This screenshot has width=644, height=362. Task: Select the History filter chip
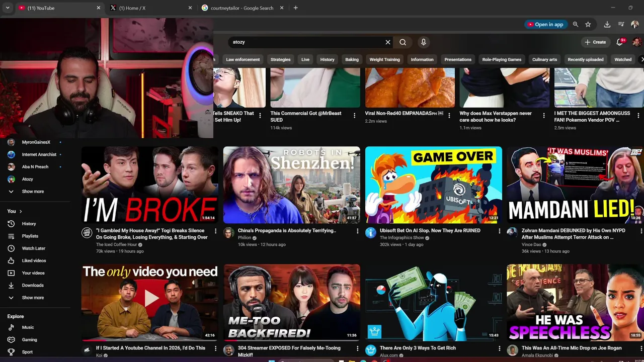click(327, 59)
